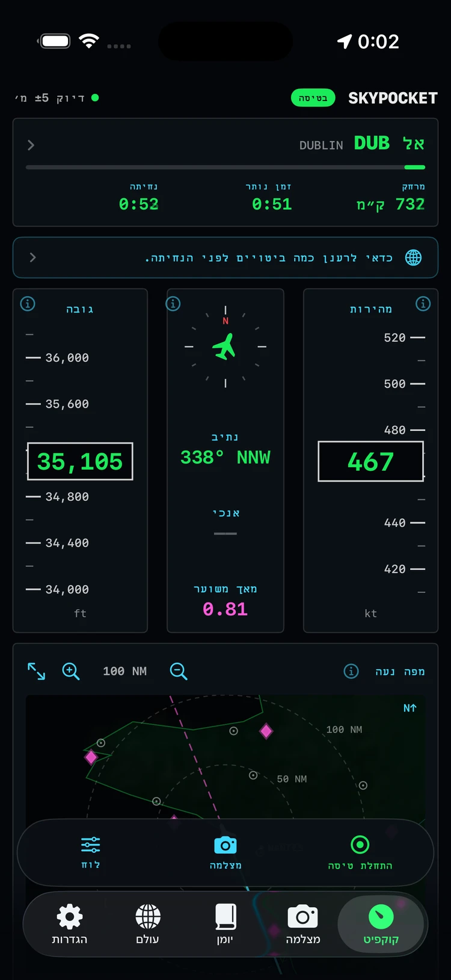Expand the Dublin DUB flight card chevron
The width and height of the screenshot is (451, 980).
point(31,145)
